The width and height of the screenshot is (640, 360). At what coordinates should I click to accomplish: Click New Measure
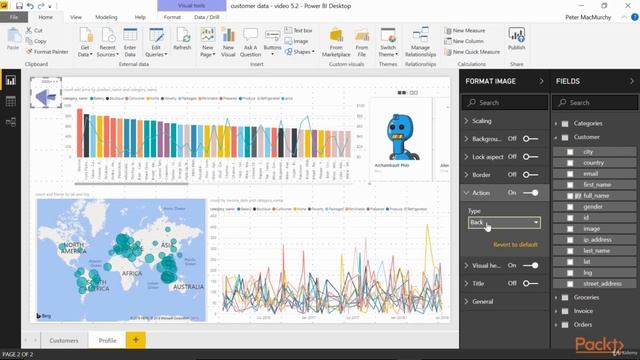point(464,30)
